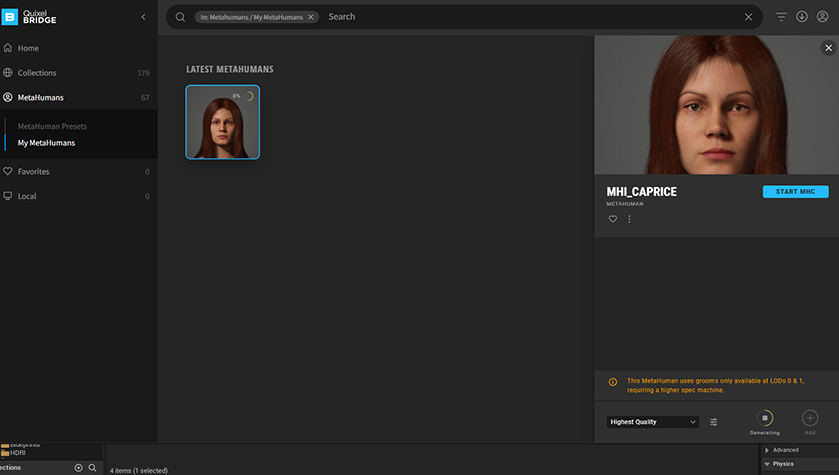Favorite MHI_CAPRICE with the heart icon
Image resolution: width=839 pixels, height=475 pixels.
pyautogui.click(x=613, y=219)
